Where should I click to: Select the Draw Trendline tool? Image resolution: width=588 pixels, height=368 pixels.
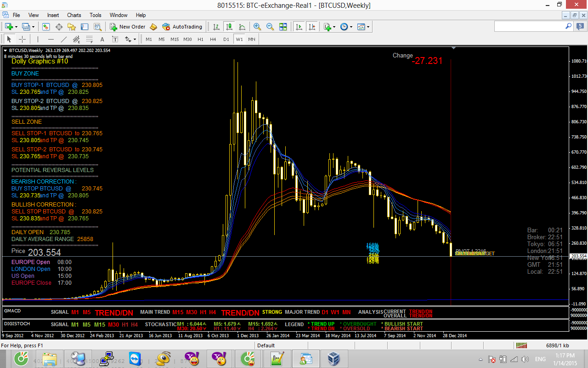pyautogui.click(x=64, y=39)
